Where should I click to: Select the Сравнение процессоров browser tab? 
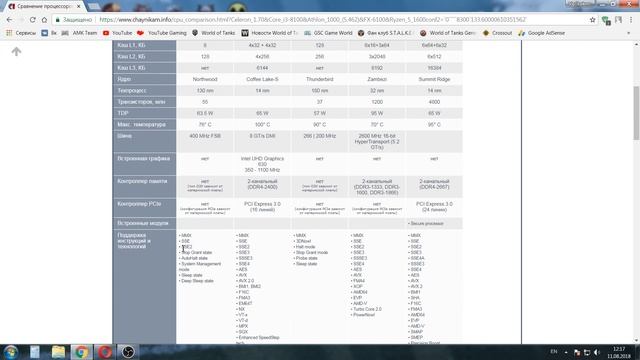point(44,6)
